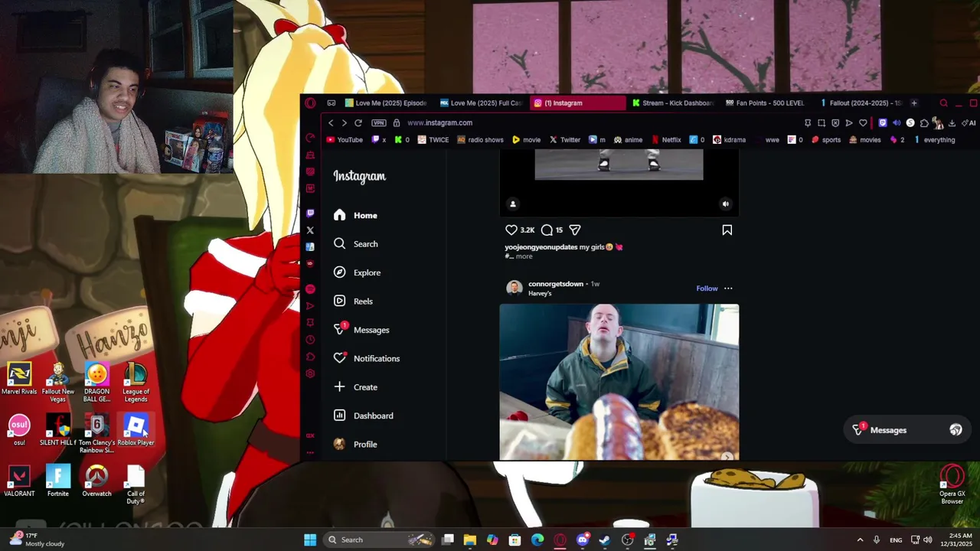Open Twitch panel in Opera GX sidebar
Viewport: 980px width, 551px height.
(x=310, y=213)
